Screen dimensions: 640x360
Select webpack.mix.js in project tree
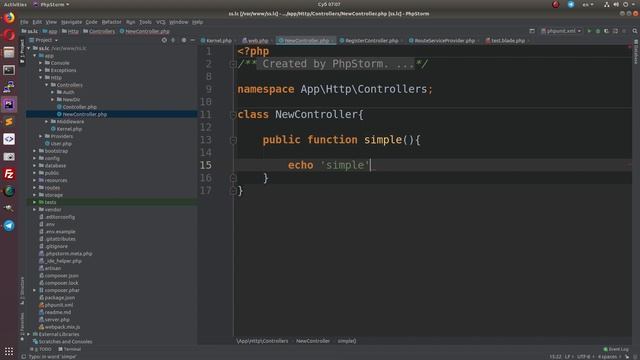click(62, 327)
